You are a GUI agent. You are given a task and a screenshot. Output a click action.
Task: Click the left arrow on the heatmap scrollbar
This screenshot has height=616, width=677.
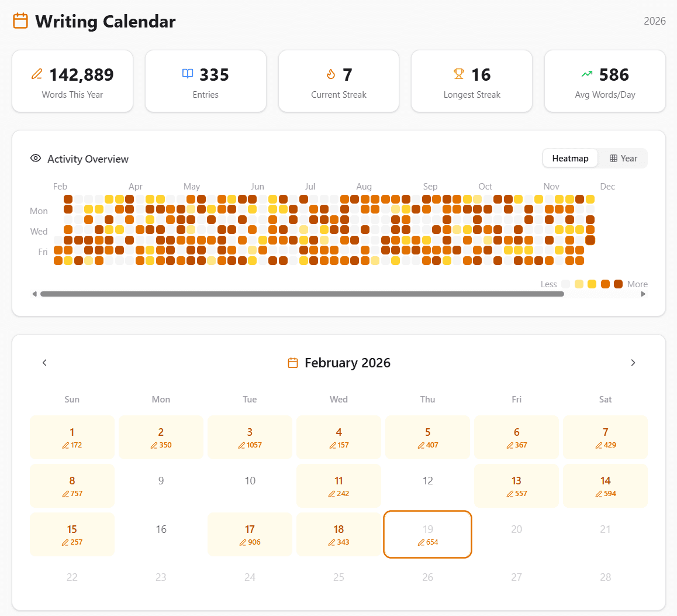pos(34,293)
